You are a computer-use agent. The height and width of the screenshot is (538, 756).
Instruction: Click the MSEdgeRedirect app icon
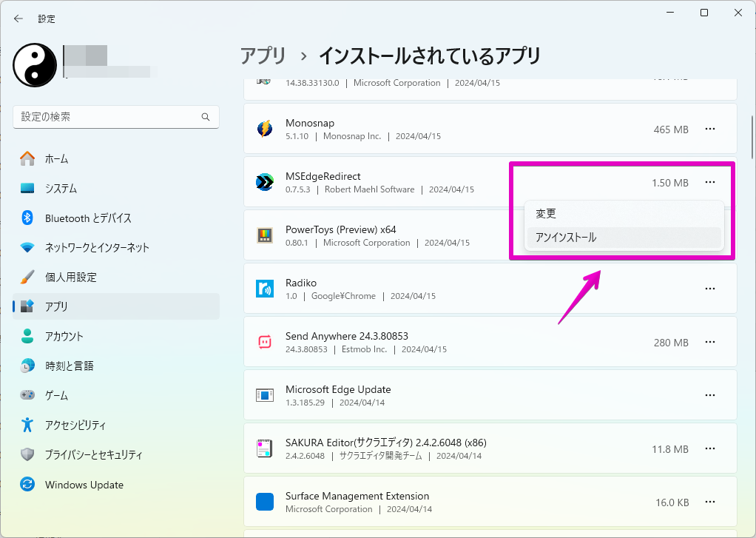pos(265,182)
